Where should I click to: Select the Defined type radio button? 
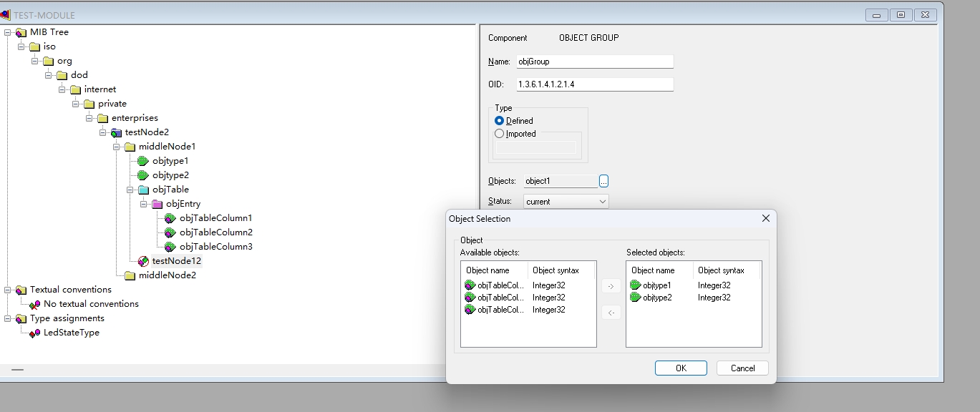[x=500, y=121]
